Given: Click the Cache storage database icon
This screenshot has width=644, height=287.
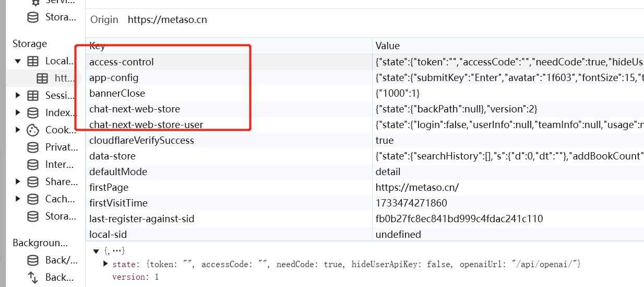Looking at the screenshot, I should [33, 199].
